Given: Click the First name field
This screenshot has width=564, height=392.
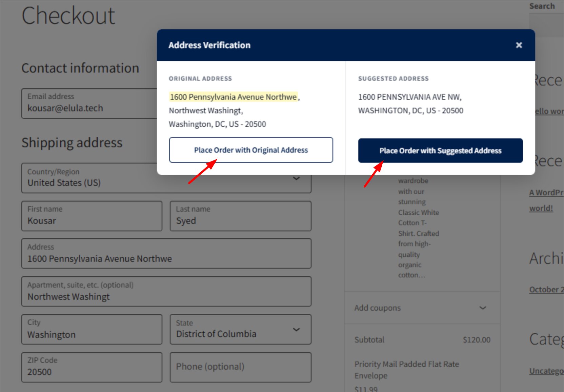Looking at the screenshot, I should click(92, 216).
